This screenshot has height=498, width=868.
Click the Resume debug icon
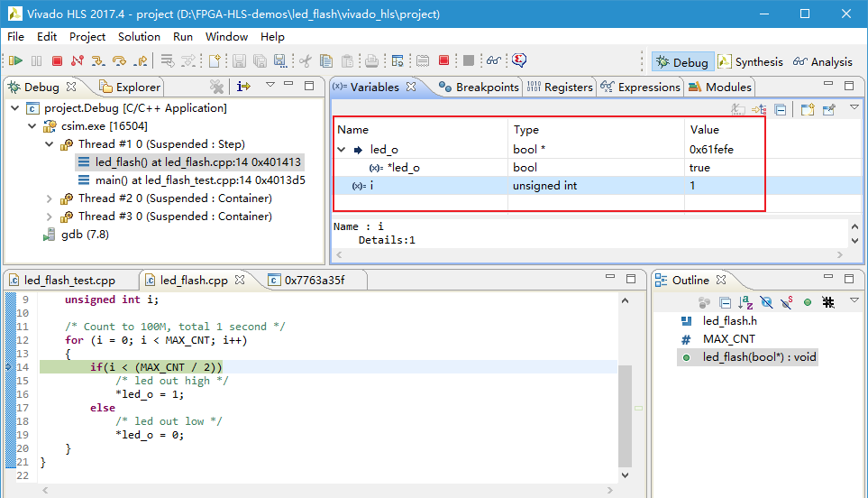tap(15, 61)
